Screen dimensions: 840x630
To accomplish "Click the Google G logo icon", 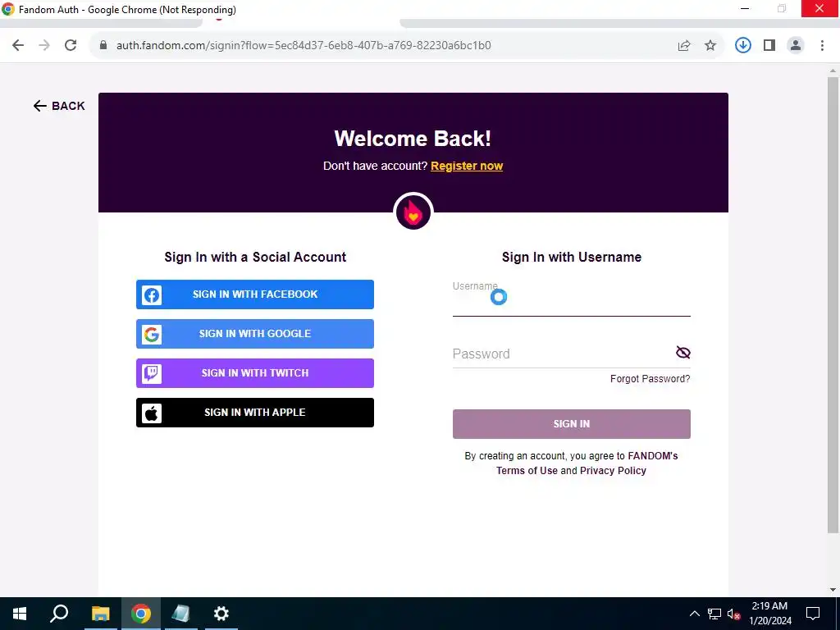I will tap(152, 335).
